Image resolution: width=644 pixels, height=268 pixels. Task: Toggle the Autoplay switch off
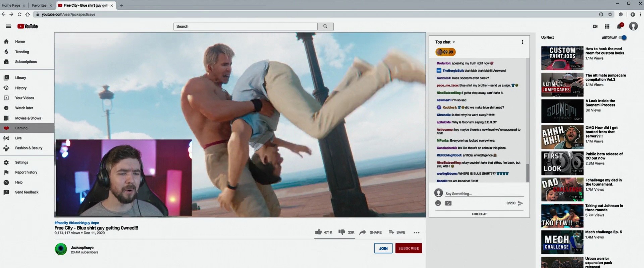click(x=623, y=38)
